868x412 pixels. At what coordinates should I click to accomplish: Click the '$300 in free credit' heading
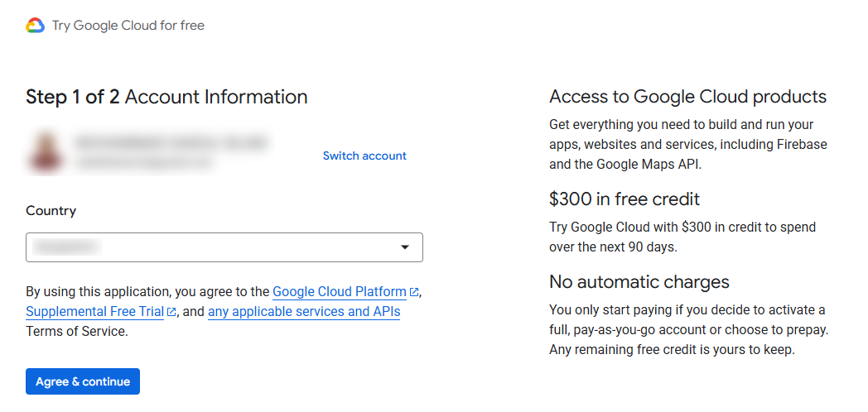click(624, 199)
